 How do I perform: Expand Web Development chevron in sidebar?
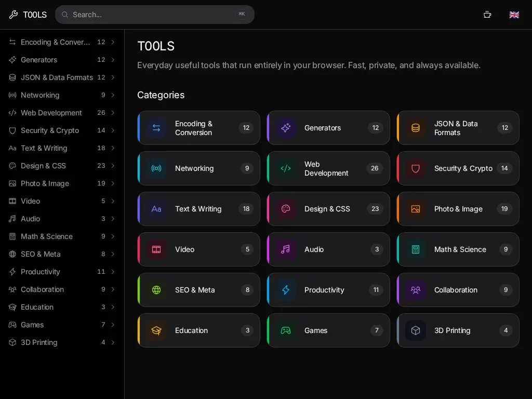coord(113,113)
